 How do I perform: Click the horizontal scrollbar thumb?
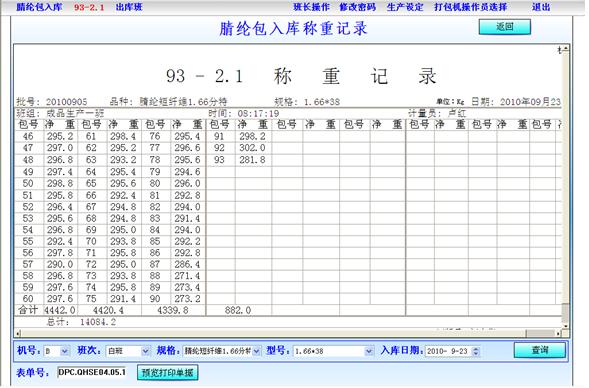click(x=540, y=333)
